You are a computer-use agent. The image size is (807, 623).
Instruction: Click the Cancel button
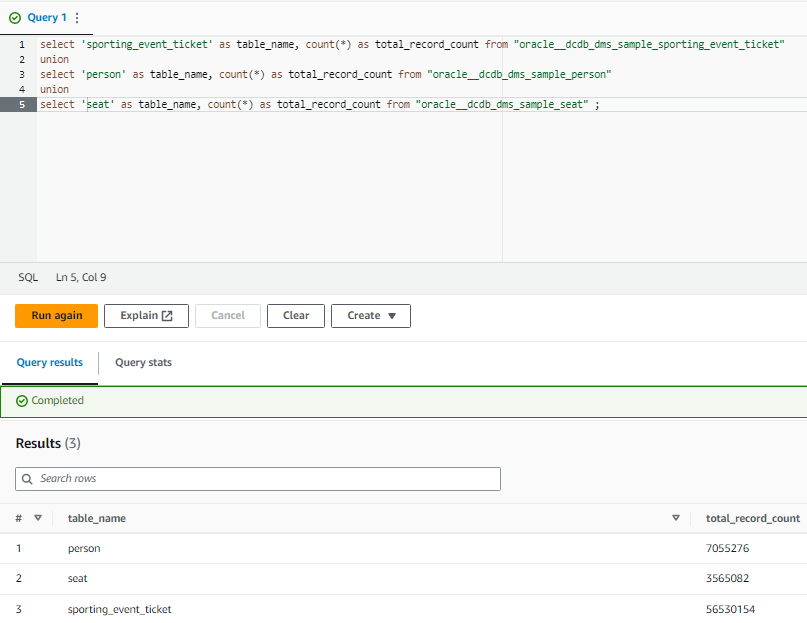tap(228, 316)
